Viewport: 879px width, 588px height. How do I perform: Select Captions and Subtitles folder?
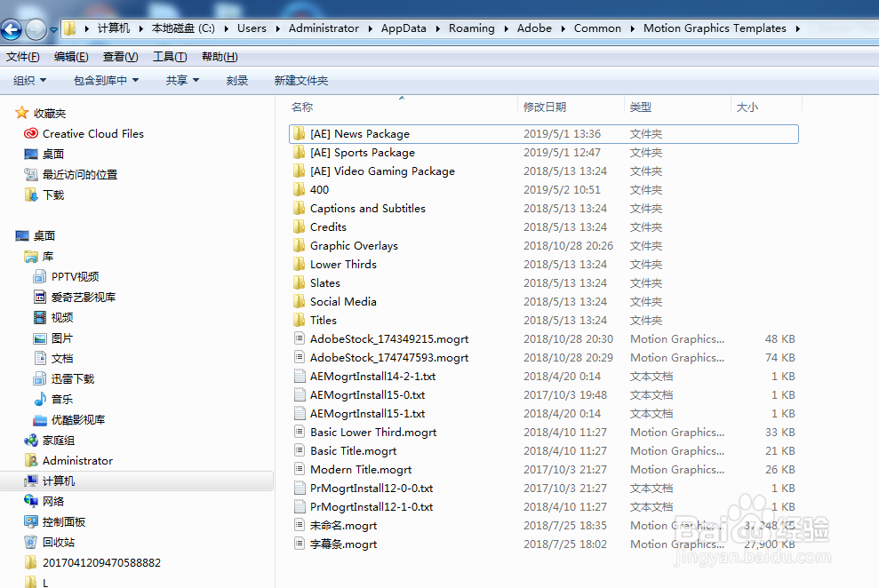[543, 208]
